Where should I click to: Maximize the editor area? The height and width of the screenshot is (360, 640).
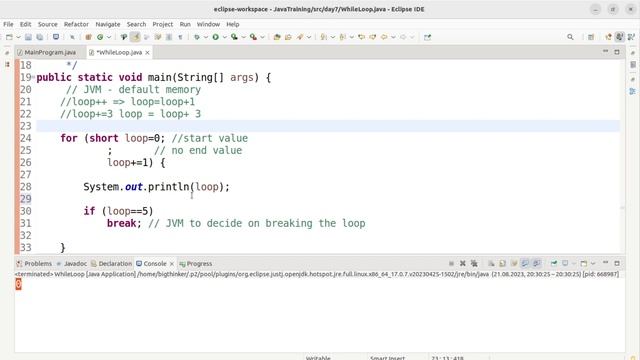pos(617,52)
